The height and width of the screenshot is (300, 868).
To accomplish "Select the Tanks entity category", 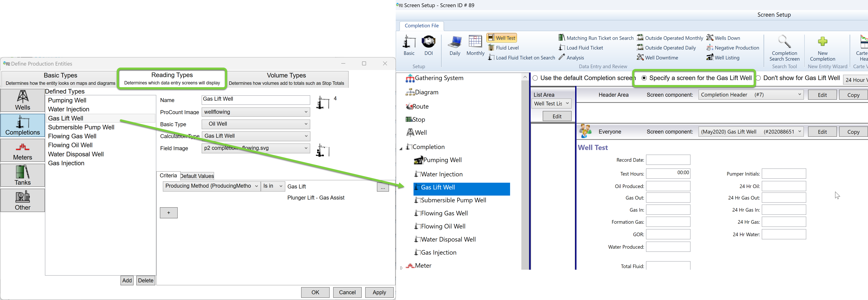I will coord(23,175).
